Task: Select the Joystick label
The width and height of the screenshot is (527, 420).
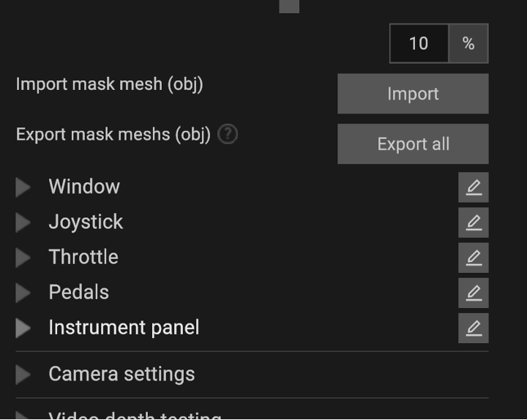Action: 86,222
